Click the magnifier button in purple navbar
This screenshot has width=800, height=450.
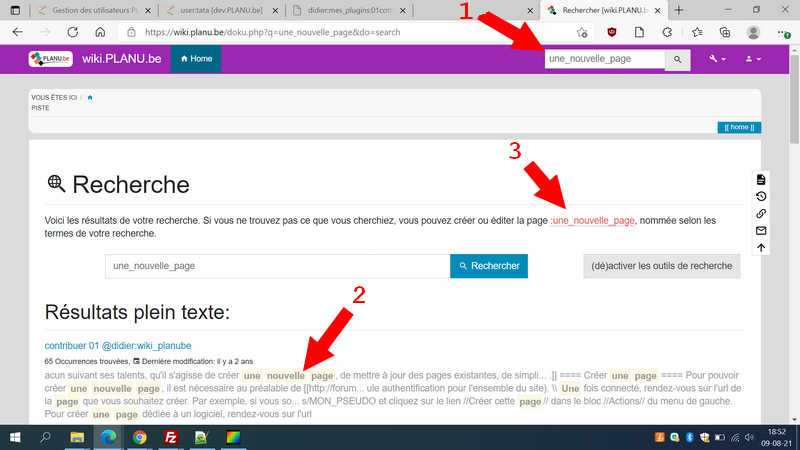(x=678, y=59)
